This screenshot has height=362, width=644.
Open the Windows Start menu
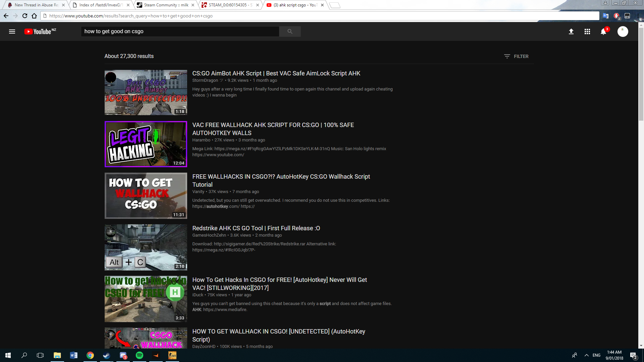8,355
